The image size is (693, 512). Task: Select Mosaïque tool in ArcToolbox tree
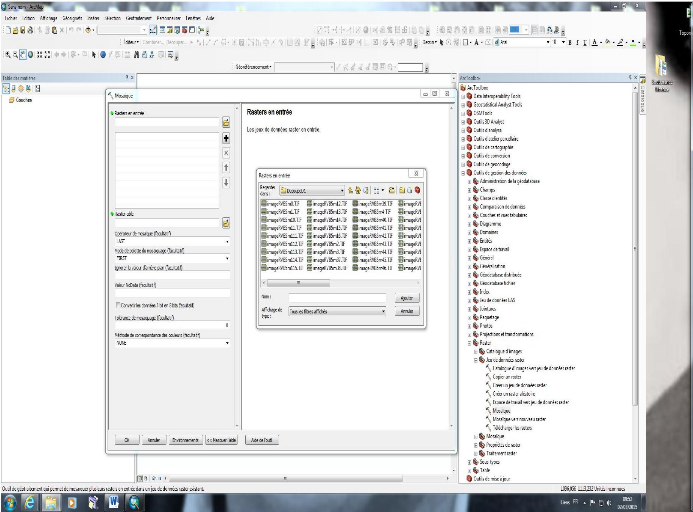pos(501,410)
